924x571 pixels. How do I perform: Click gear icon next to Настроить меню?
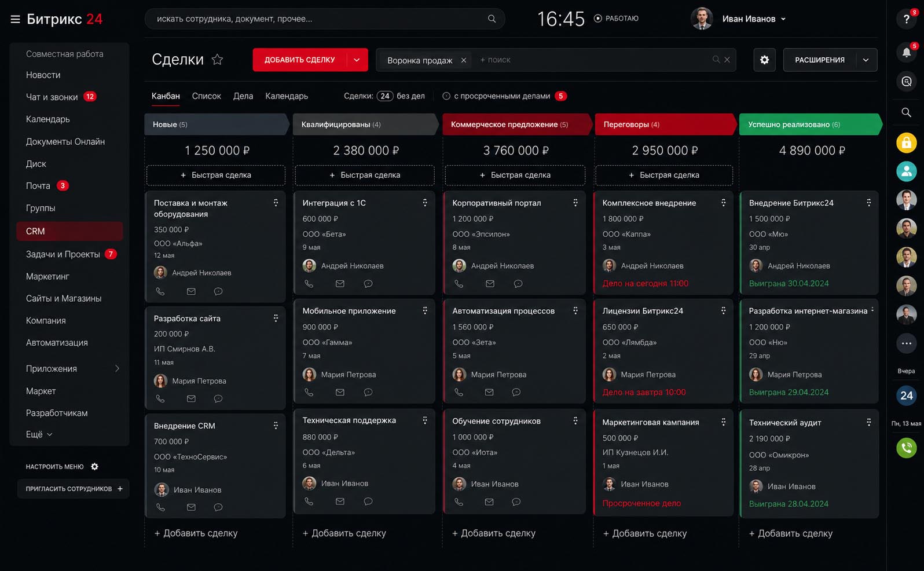click(94, 467)
